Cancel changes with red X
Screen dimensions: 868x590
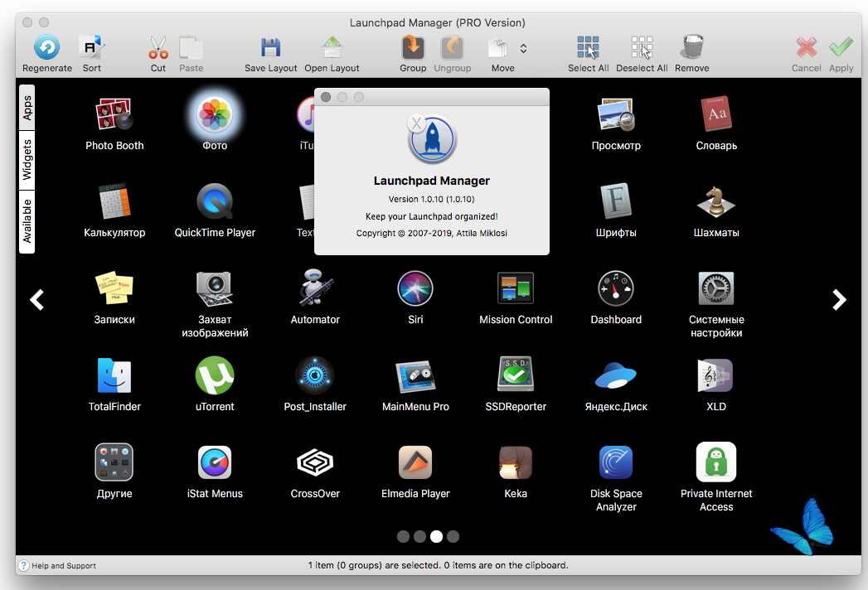point(807,47)
